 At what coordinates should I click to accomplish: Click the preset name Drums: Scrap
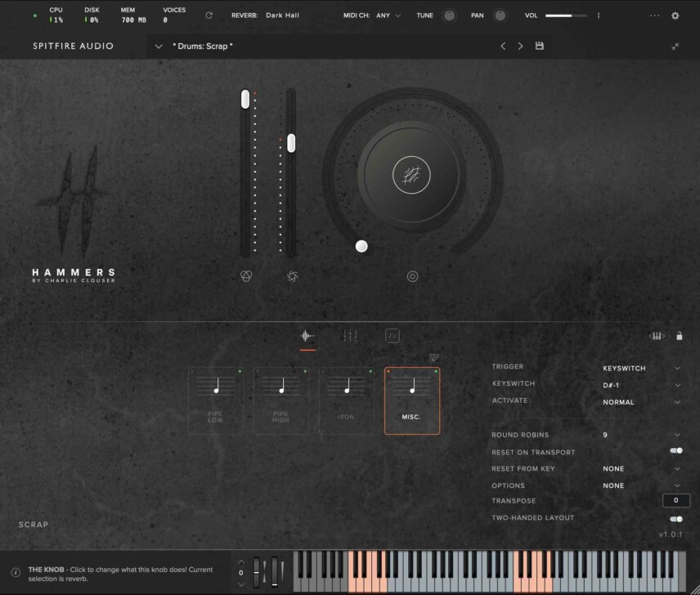click(203, 47)
